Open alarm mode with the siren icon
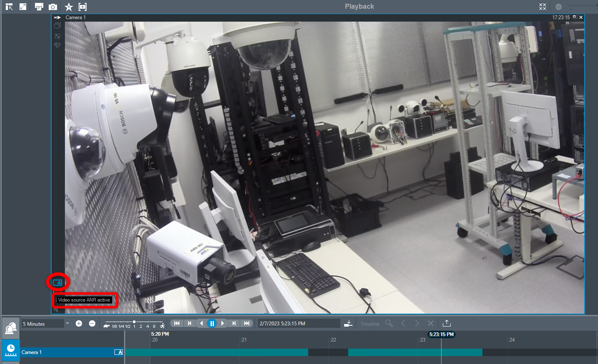 10,329
